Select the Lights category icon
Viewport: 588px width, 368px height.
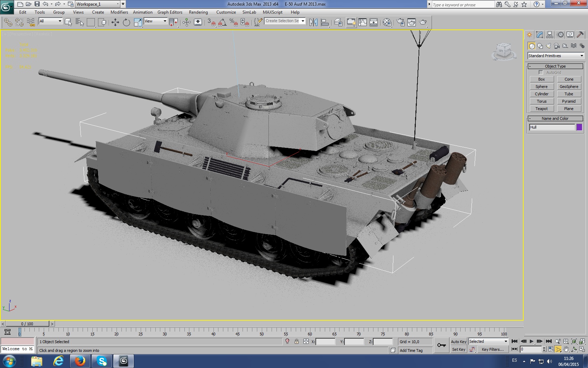point(548,46)
